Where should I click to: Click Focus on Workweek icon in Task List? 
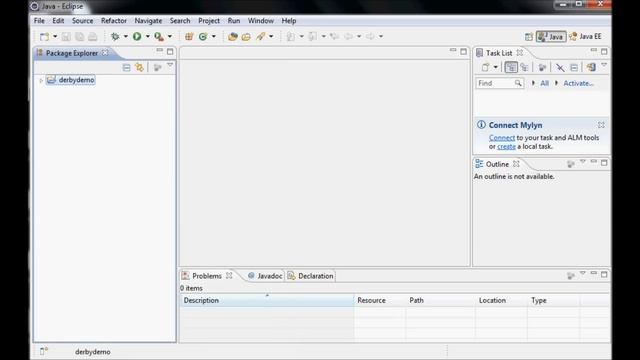pos(542,67)
